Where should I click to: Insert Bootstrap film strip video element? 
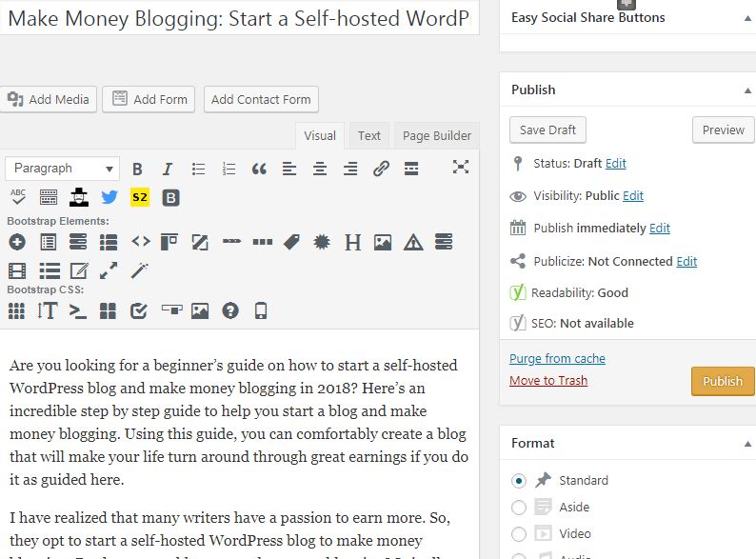17,271
